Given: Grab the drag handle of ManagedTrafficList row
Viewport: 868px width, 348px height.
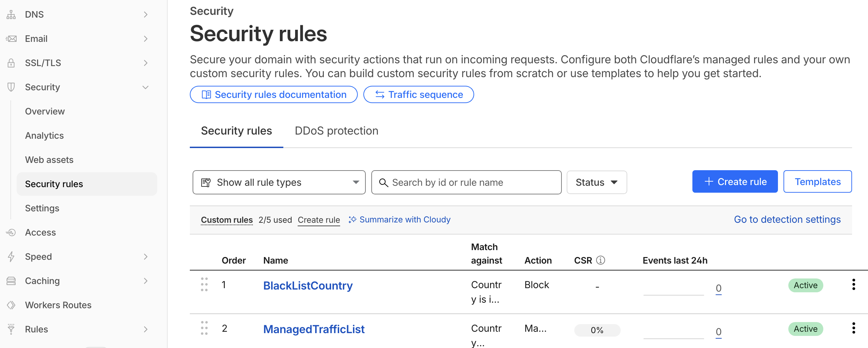Looking at the screenshot, I should click(204, 328).
